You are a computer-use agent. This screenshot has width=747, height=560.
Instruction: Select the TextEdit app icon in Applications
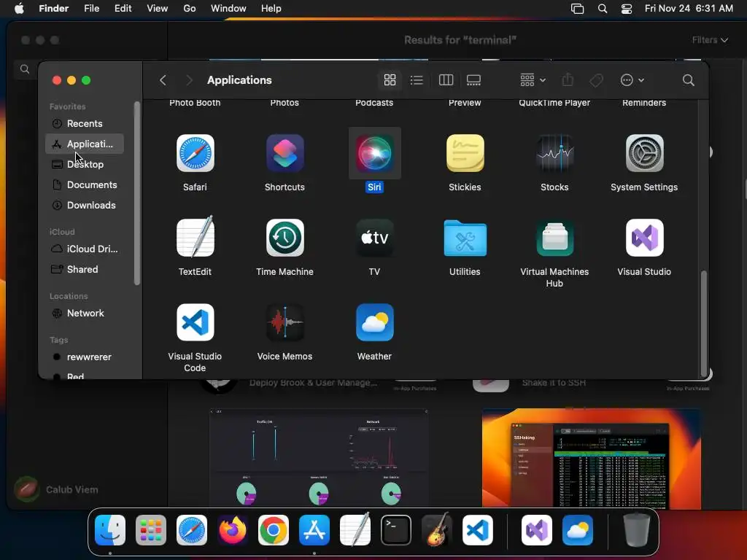point(195,237)
